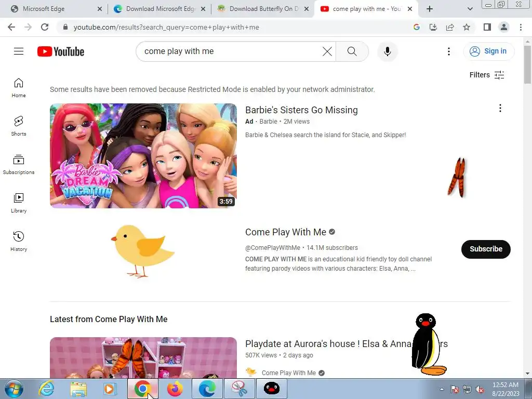Viewport: 532px width, 399px height.
Task: Open Library in the sidebar
Action: point(19,203)
